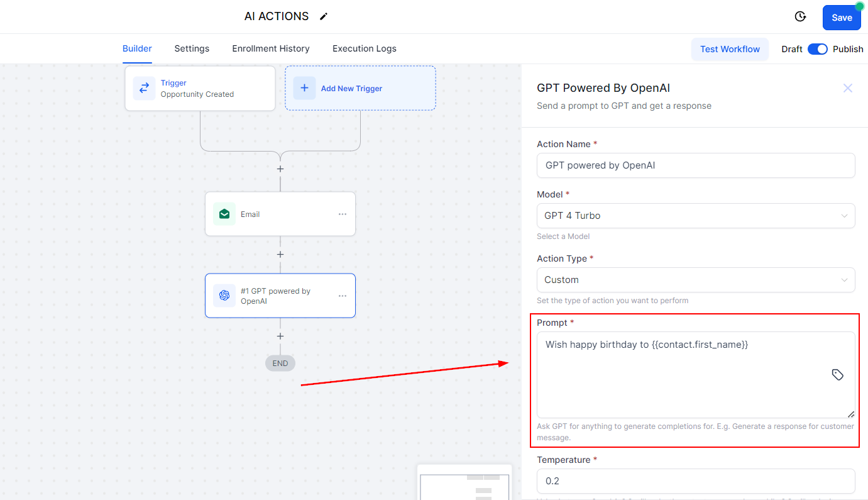868x500 pixels.
Task: Focus the Prompt text area
Action: click(x=696, y=375)
